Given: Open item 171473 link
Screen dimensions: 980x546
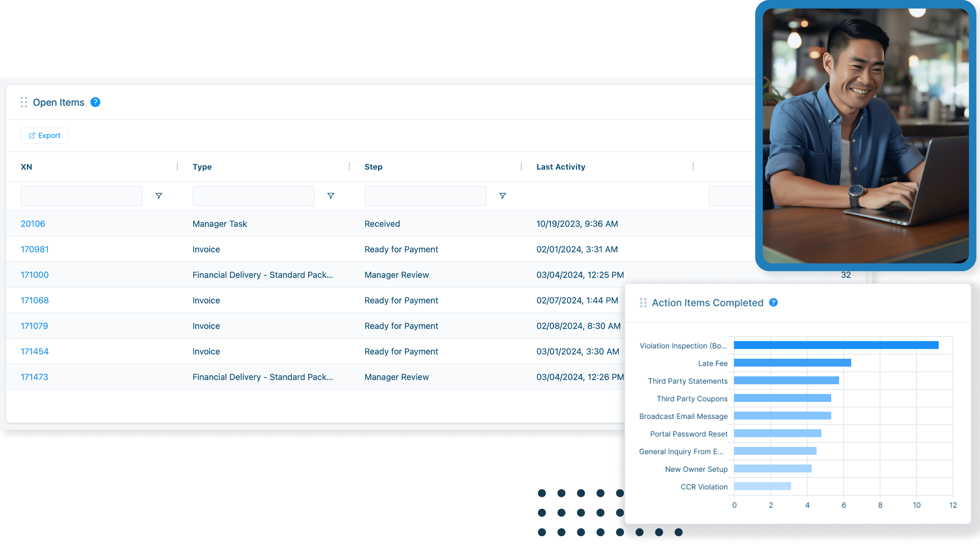Looking at the screenshot, I should point(34,377).
